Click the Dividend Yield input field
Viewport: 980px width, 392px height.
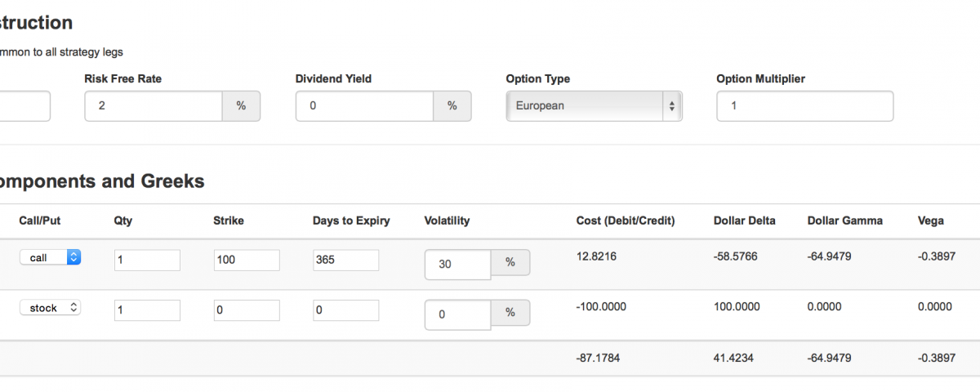(x=364, y=106)
